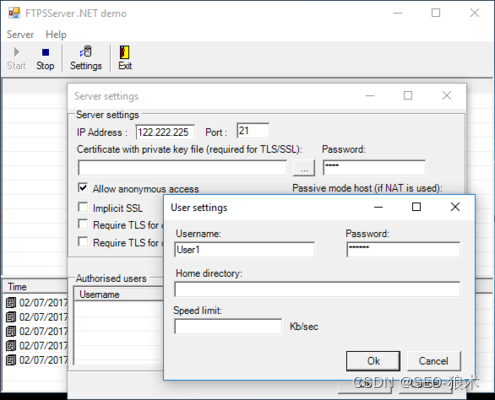Click the FTPSServer app title icon

[14, 13]
